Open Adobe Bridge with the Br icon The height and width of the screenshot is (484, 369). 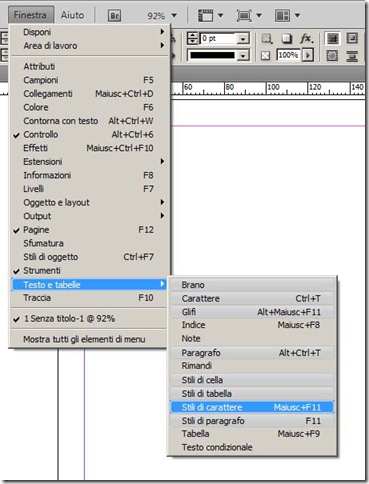[114, 16]
